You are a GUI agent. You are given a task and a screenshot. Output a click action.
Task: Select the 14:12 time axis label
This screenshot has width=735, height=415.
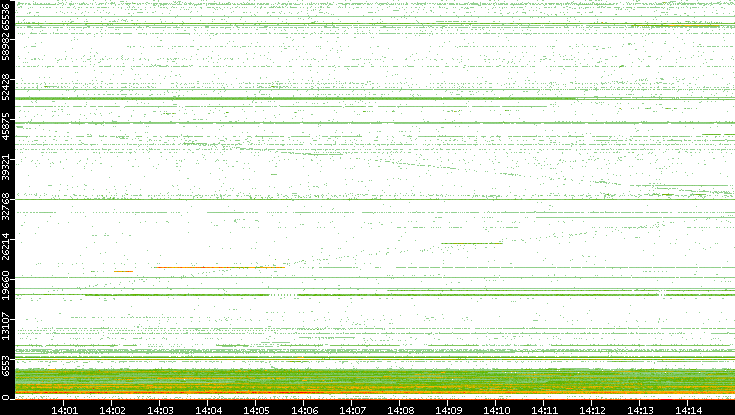click(x=592, y=409)
